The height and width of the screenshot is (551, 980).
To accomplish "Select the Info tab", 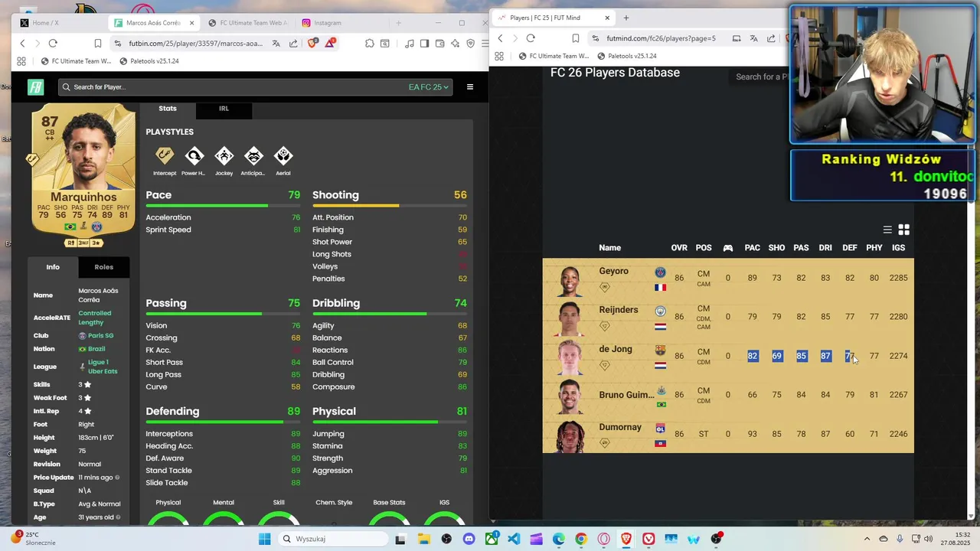I will 53,267.
